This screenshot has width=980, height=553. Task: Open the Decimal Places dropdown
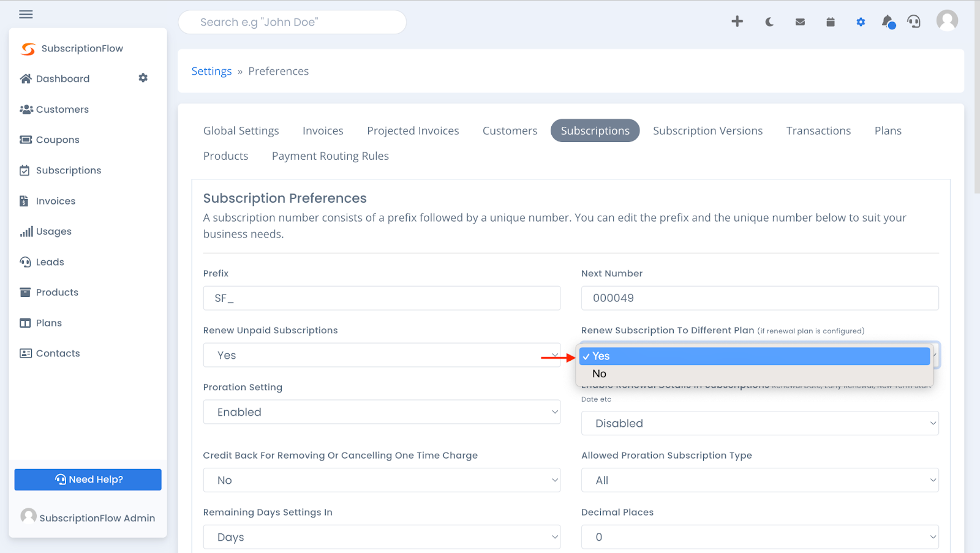pyautogui.click(x=759, y=536)
